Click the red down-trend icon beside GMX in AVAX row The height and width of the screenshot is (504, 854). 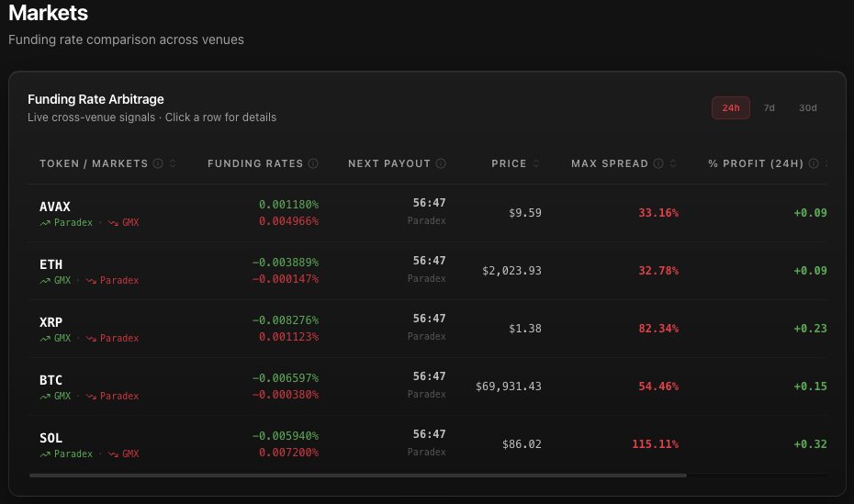click(113, 222)
